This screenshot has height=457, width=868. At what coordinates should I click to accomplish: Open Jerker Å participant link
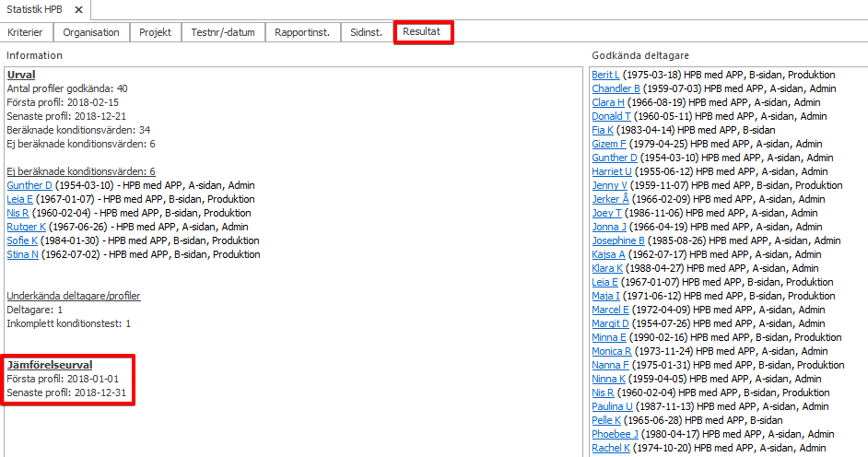coord(610,199)
